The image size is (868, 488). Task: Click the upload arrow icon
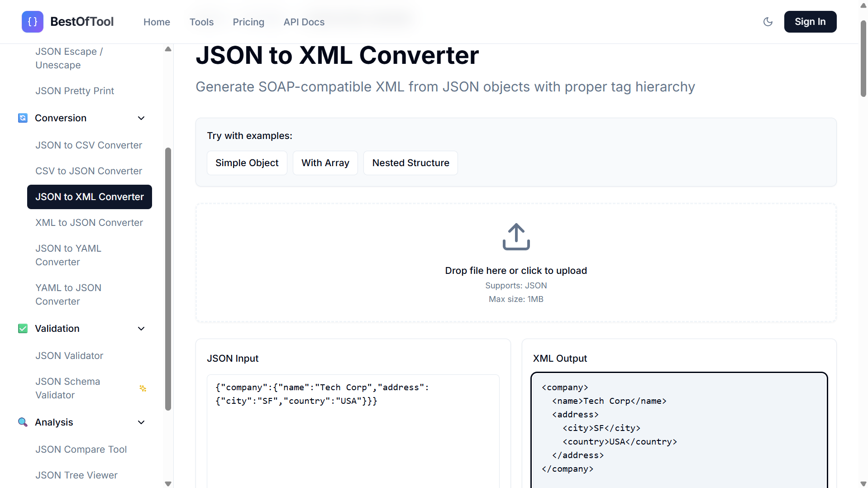[x=516, y=236]
